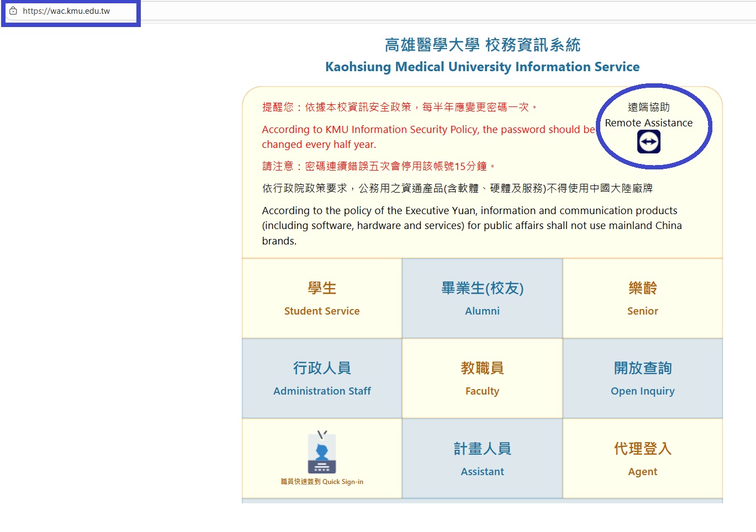The width and height of the screenshot is (756, 532).
Task: Click the 職員快速簽到 Quick Sign-in caption
Action: coord(322,482)
